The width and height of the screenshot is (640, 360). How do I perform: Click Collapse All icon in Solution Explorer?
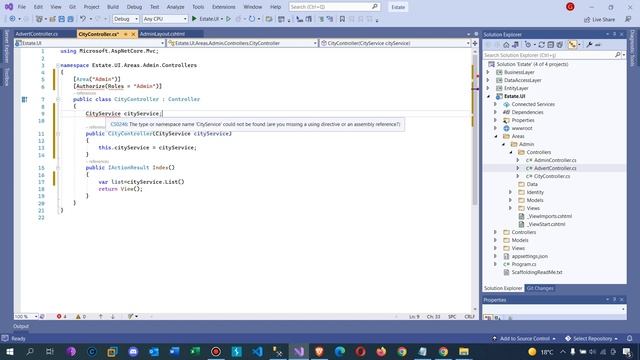pos(551,44)
